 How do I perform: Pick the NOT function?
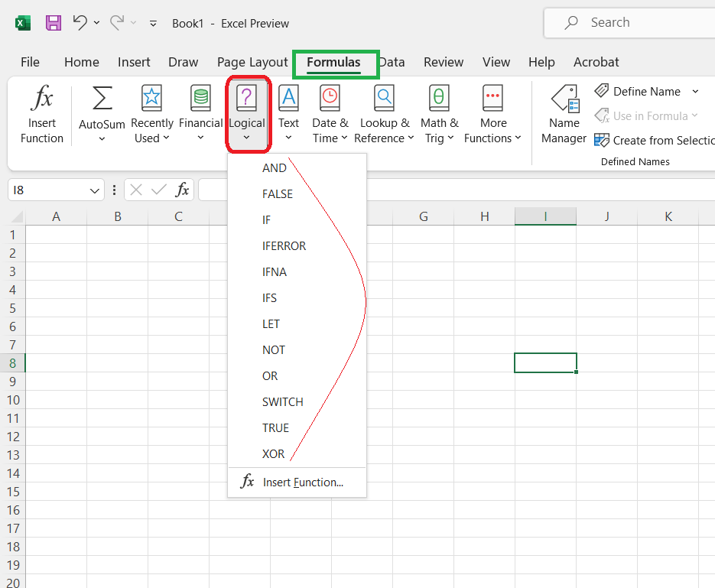coord(297,349)
